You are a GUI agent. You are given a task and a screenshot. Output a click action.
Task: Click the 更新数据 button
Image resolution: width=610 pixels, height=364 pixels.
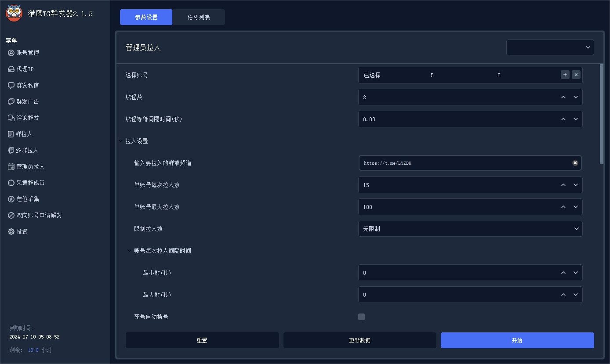pos(360,340)
